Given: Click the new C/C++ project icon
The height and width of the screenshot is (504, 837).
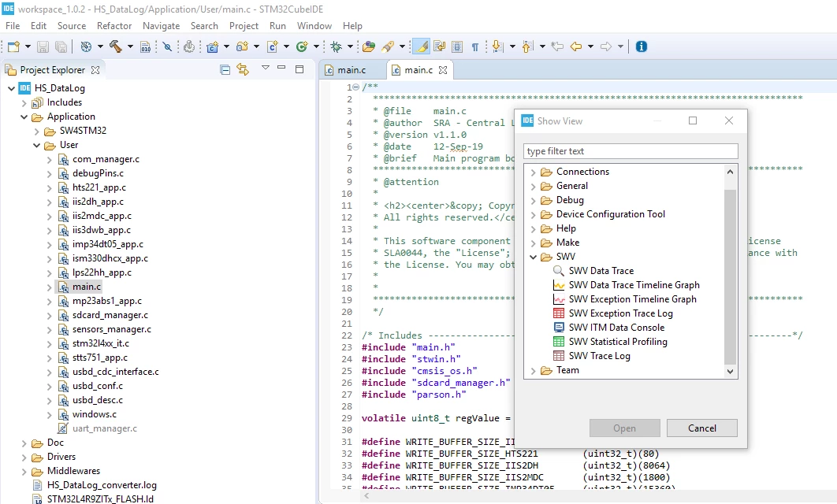Looking at the screenshot, I should [213, 47].
